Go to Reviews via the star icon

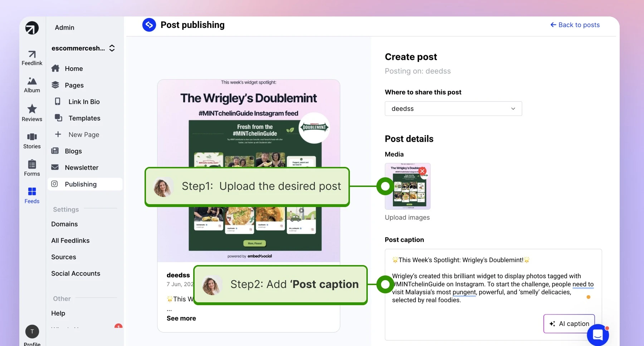click(32, 113)
